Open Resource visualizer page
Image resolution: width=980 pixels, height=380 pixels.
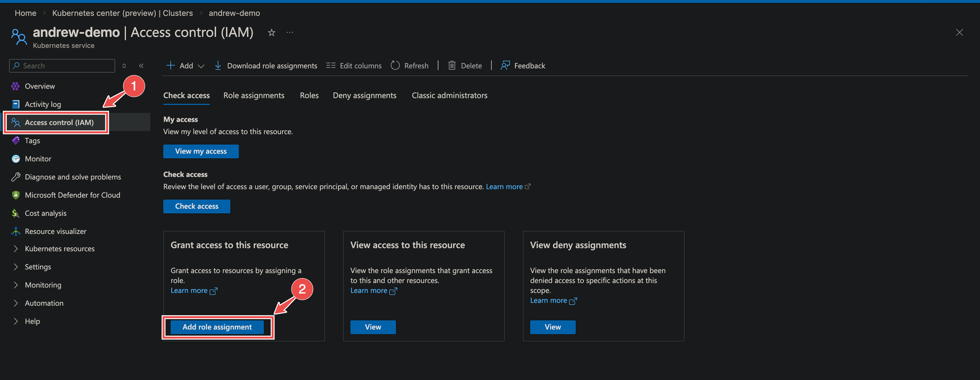point(56,231)
